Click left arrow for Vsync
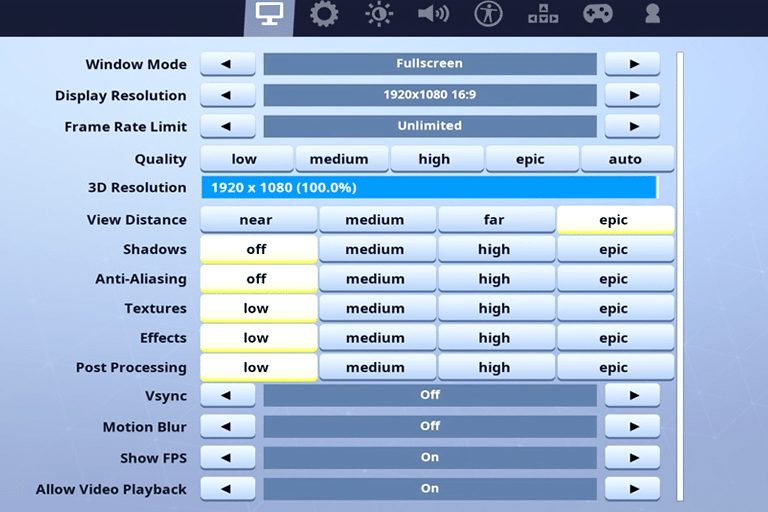 point(228,395)
